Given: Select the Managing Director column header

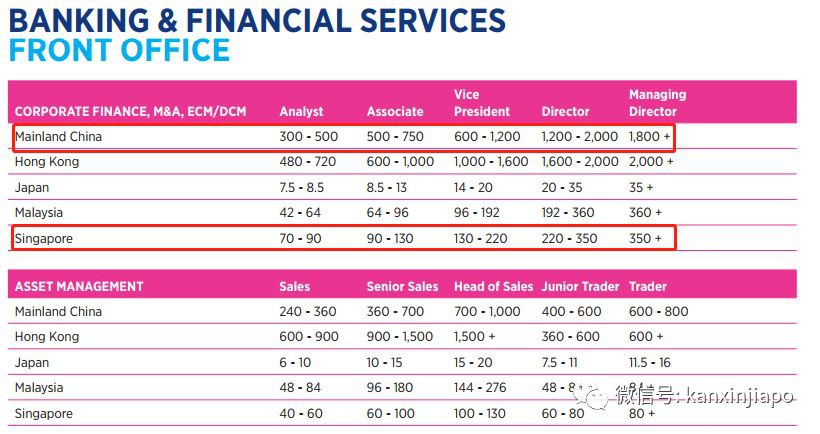Looking at the screenshot, I should [x=657, y=103].
